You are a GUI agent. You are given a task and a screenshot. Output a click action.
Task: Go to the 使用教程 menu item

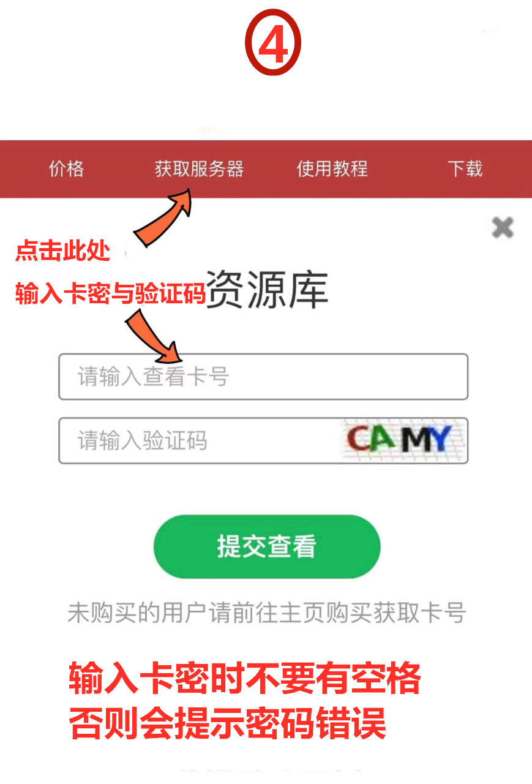coord(332,168)
